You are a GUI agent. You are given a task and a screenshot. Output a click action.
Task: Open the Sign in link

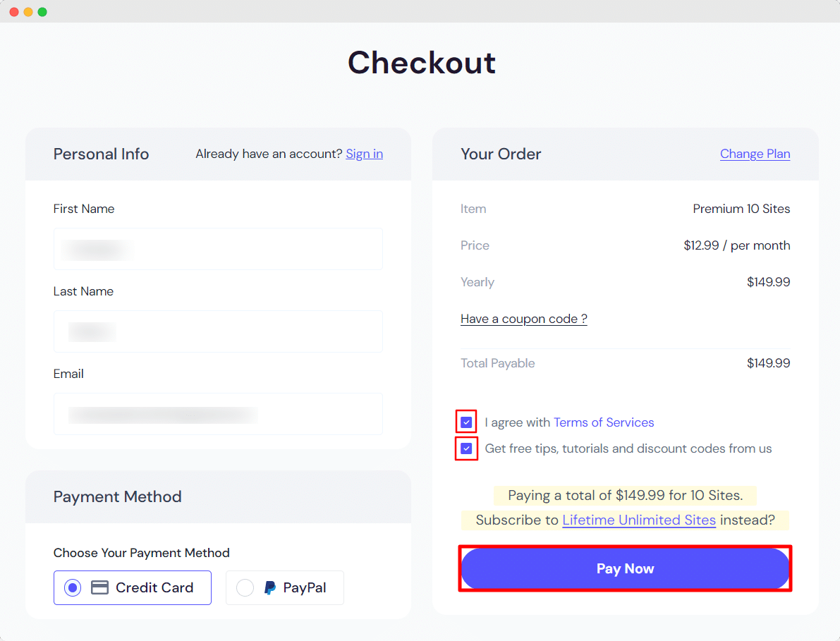pyautogui.click(x=365, y=154)
